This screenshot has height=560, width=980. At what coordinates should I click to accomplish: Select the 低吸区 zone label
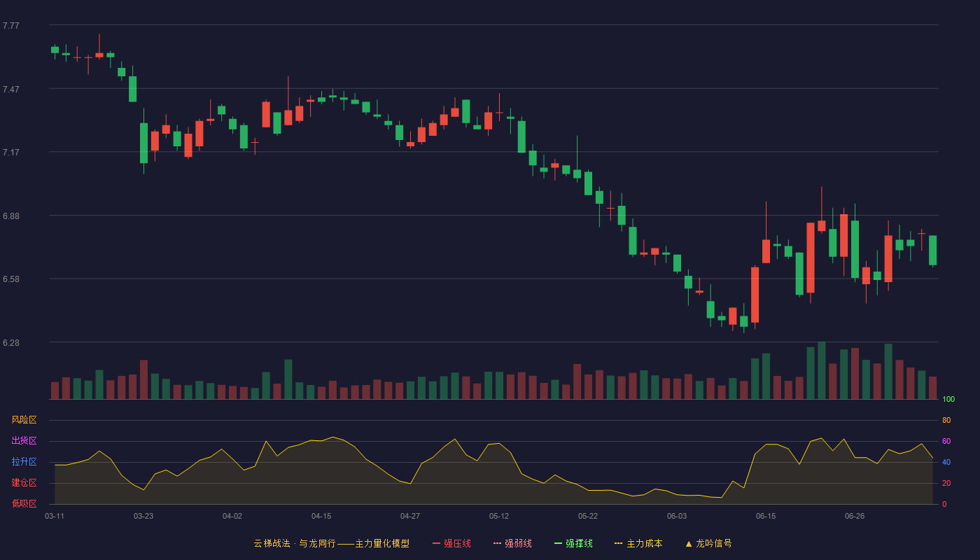coord(24,503)
